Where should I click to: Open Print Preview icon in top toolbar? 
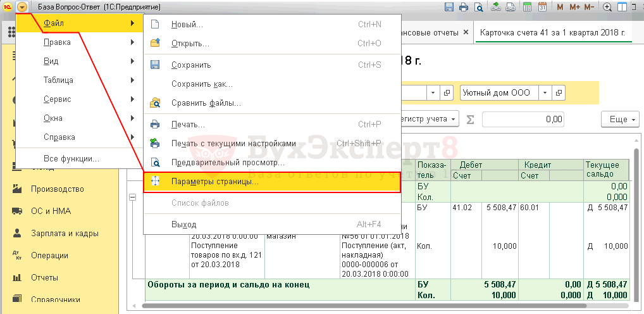click(x=478, y=6)
